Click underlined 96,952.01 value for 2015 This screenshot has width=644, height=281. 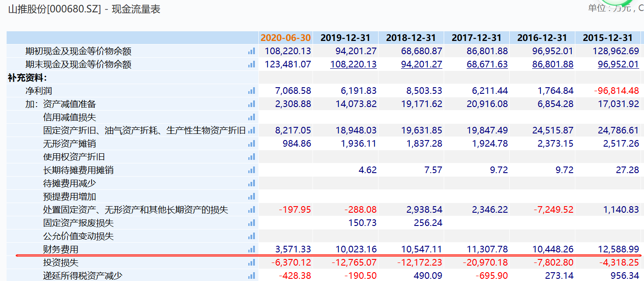coord(618,65)
